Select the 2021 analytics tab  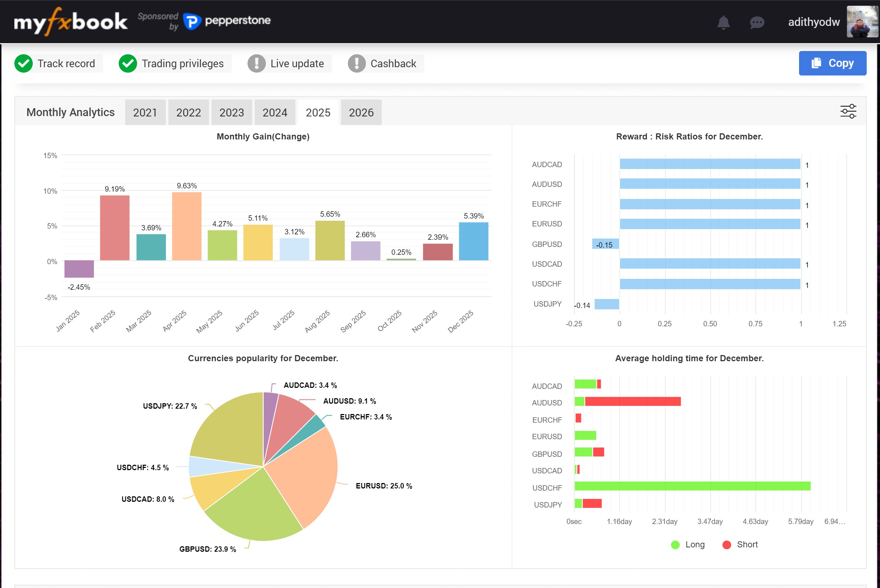(x=145, y=112)
